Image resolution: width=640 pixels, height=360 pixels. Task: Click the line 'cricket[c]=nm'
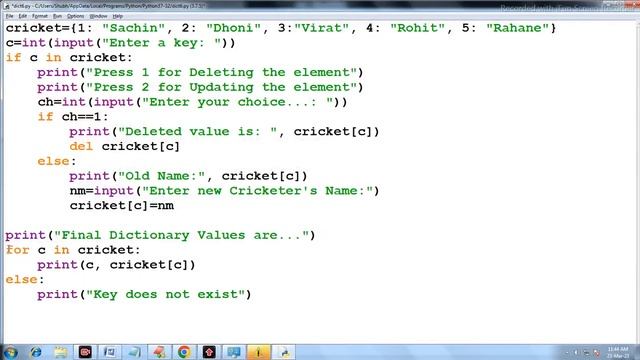point(122,206)
